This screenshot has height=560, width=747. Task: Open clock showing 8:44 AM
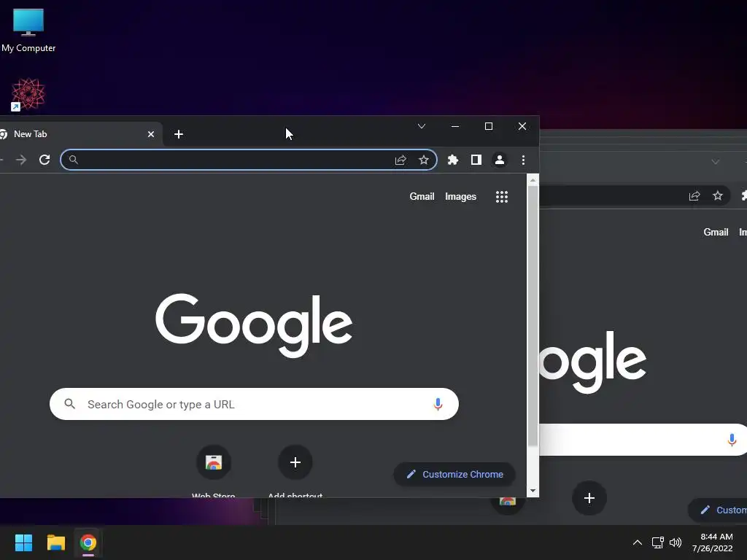[712, 542]
